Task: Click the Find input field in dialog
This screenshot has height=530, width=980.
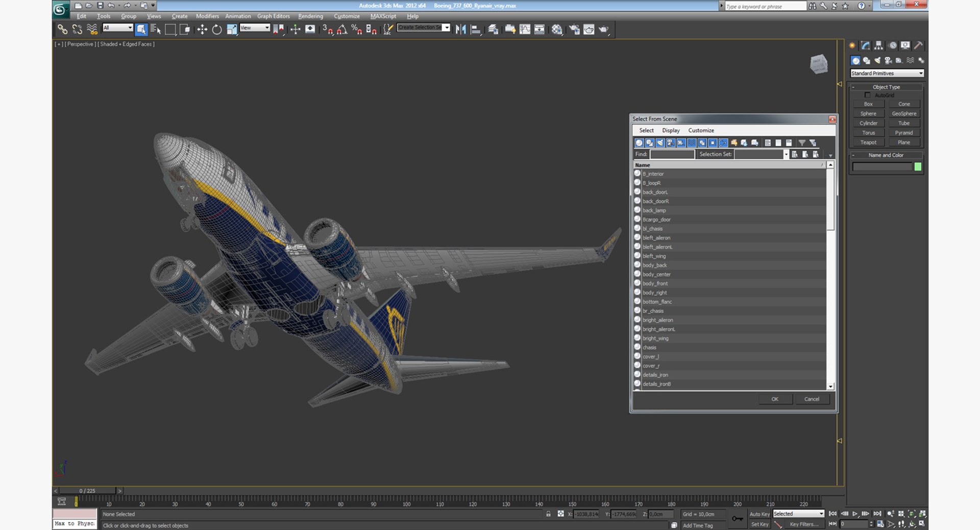Action: click(672, 154)
